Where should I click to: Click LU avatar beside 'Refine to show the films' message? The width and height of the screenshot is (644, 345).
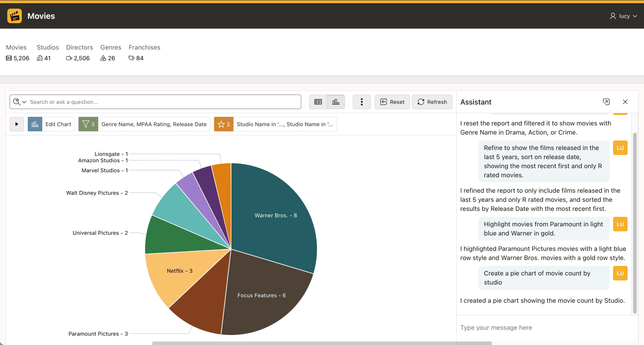click(620, 148)
